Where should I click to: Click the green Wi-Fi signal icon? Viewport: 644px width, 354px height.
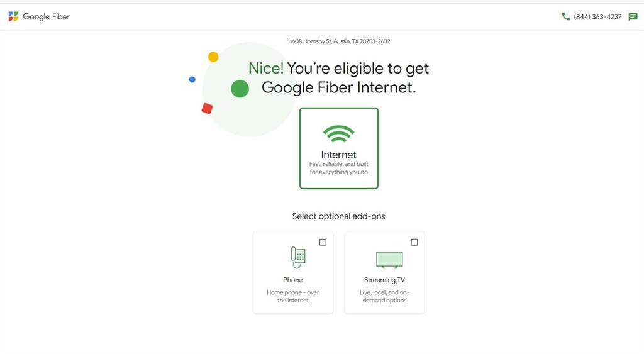(338, 135)
